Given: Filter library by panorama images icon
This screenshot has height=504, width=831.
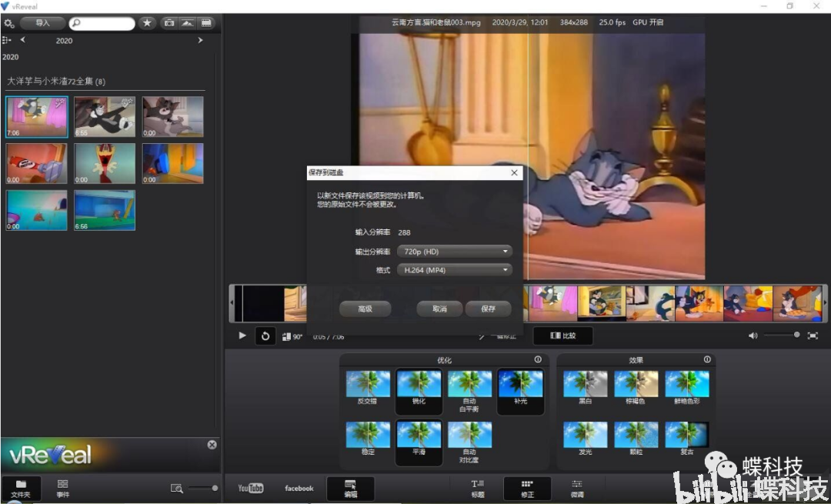Looking at the screenshot, I should tap(188, 23).
